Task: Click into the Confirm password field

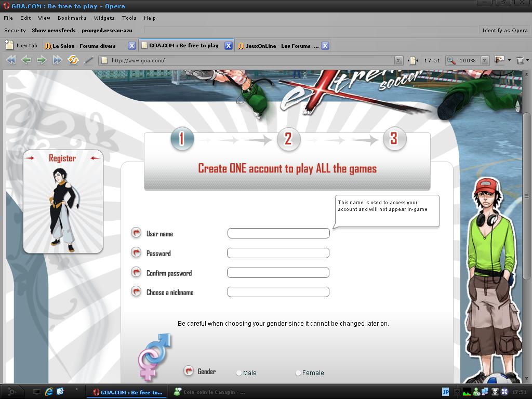Action: click(x=278, y=272)
